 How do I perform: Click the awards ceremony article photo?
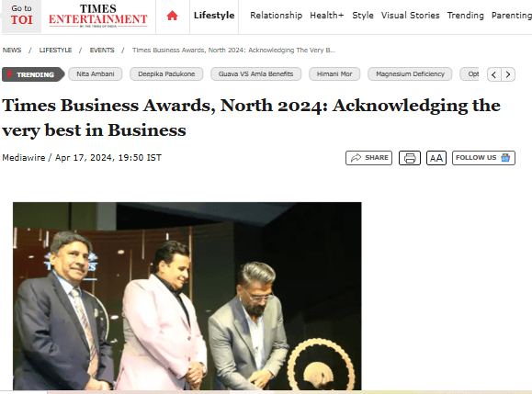click(x=187, y=296)
